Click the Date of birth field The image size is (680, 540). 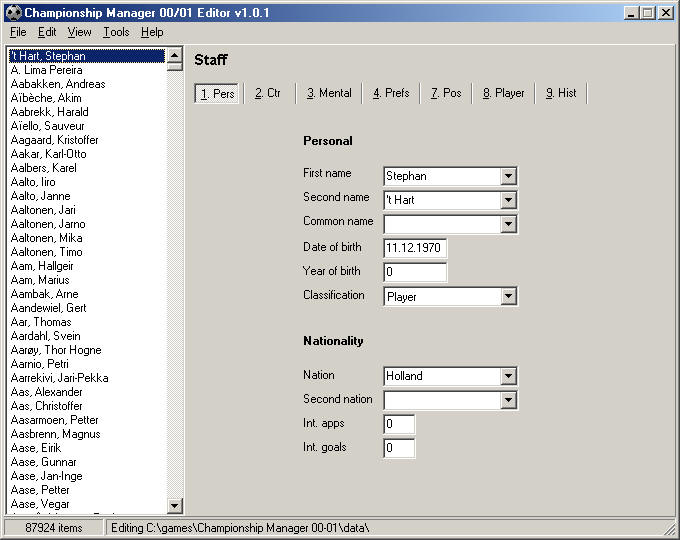415,248
